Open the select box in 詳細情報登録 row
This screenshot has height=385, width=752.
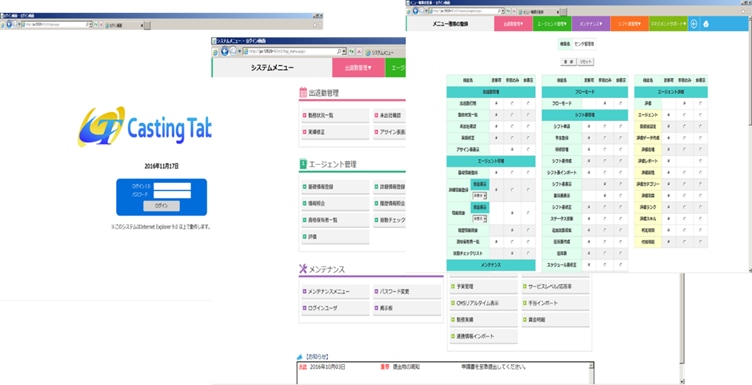pos(480,196)
